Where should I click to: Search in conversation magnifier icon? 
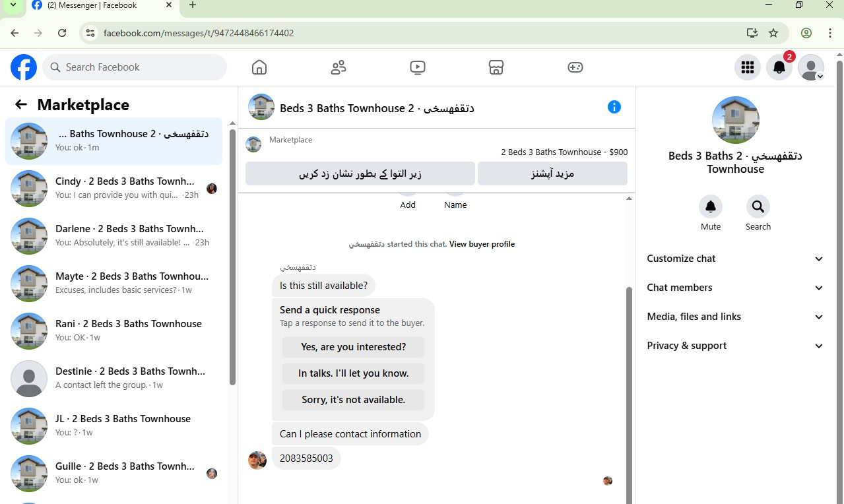coord(758,206)
